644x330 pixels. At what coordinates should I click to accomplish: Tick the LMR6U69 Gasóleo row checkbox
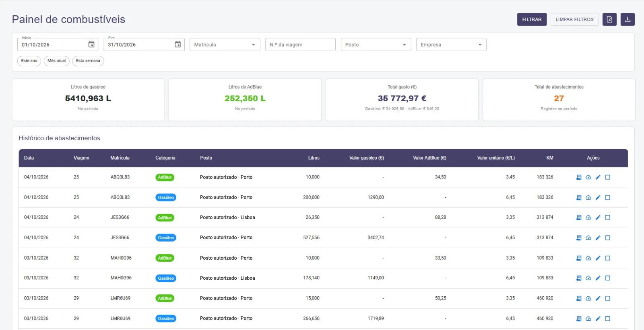click(608, 319)
